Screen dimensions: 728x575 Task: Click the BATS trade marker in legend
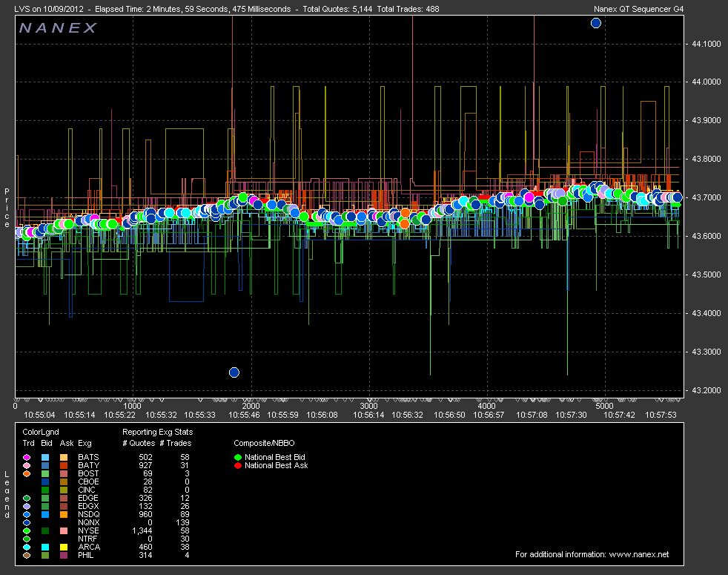pyautogui.click(x=27, y=457)
